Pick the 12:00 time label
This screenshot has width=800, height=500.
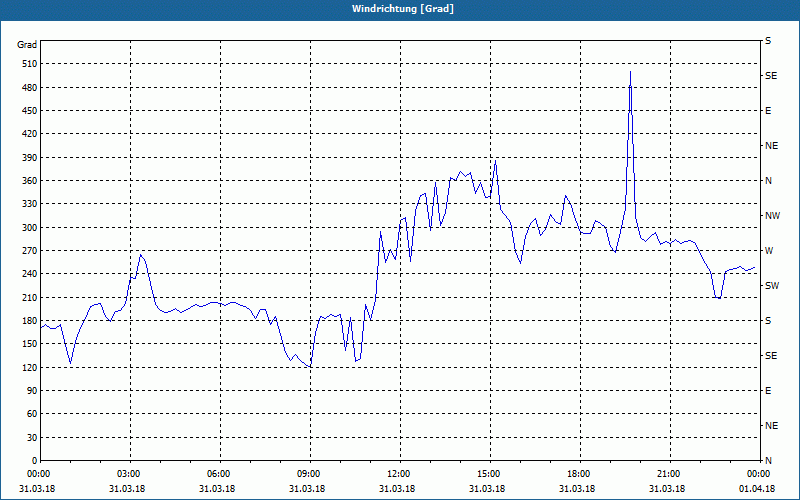coord(397,474)
